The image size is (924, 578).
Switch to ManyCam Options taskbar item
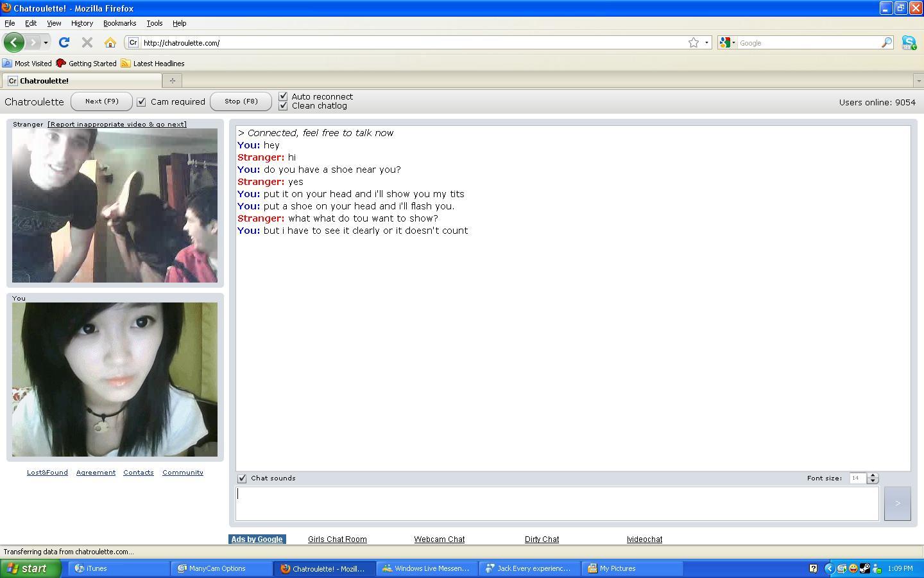click(x=221, y=568)
